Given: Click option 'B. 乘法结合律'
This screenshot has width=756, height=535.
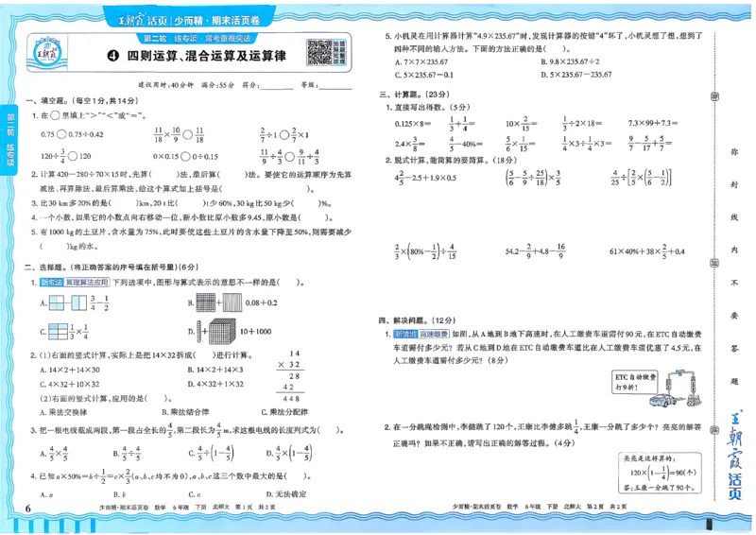Looking at the screenshot, I should (x=185, y=412).
